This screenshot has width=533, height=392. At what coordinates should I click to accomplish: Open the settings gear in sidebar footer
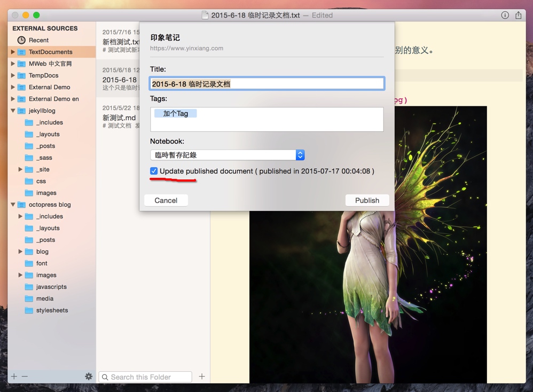(89, 377)
